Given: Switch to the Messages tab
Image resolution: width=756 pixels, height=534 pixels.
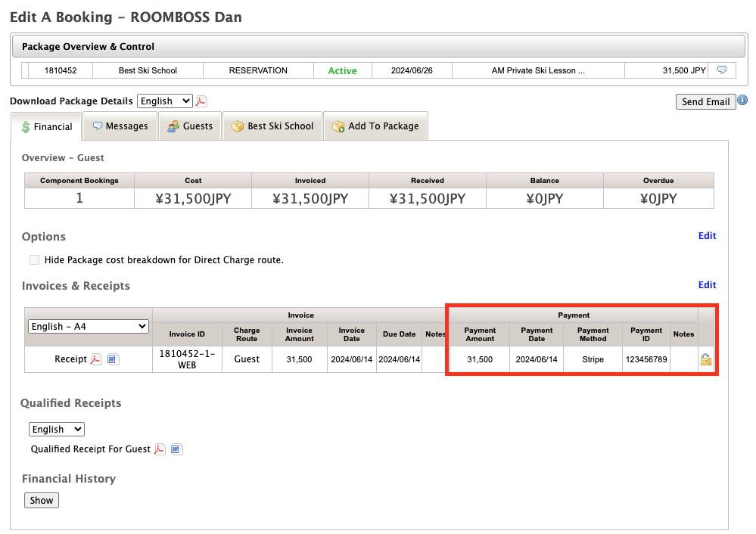Looking at the screenshot, I should coord(120,126).
